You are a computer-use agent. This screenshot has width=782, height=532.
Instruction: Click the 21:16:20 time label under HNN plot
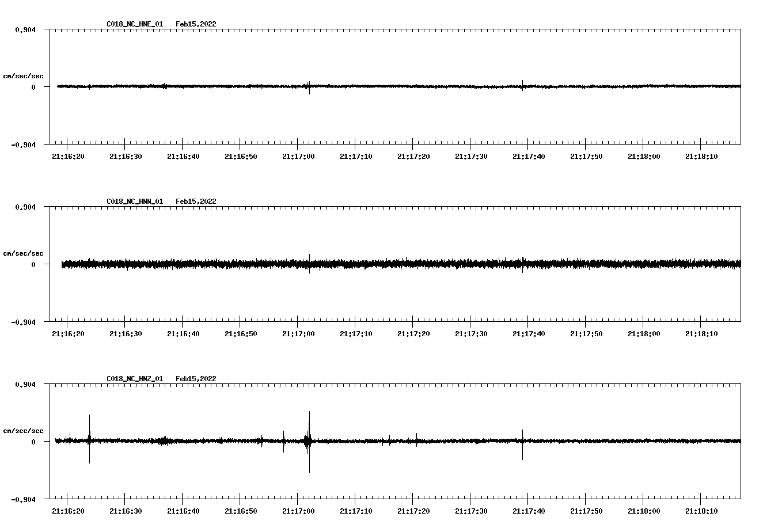click(x=68, y=334)
